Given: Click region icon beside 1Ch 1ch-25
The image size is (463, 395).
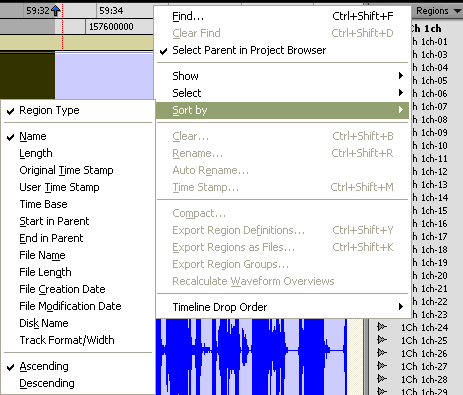Looking at the screenshot, I should point(382,340).
